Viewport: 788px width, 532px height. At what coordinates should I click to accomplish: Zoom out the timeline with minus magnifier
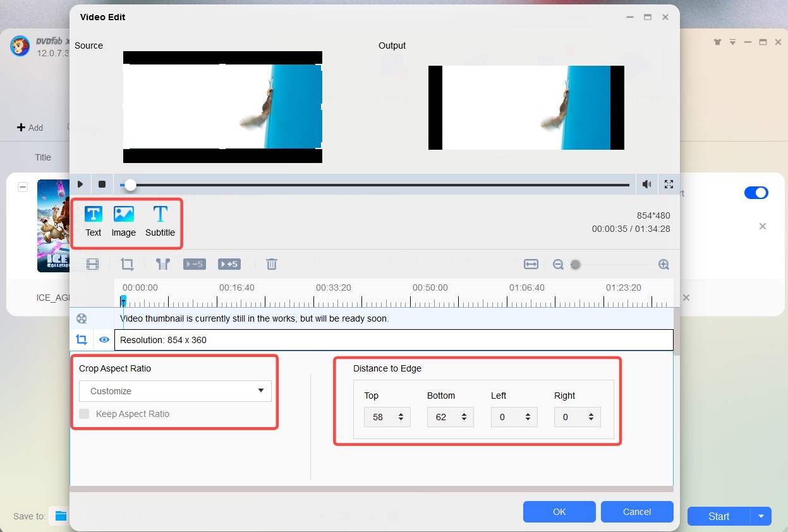(x=558, y=265)
